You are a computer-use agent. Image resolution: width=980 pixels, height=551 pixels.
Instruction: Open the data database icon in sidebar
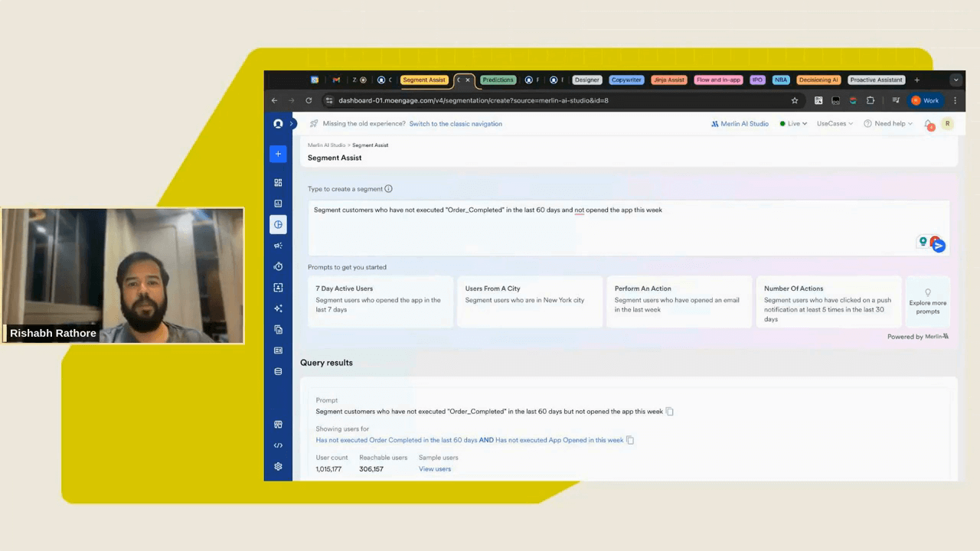[x=278, y=371]
